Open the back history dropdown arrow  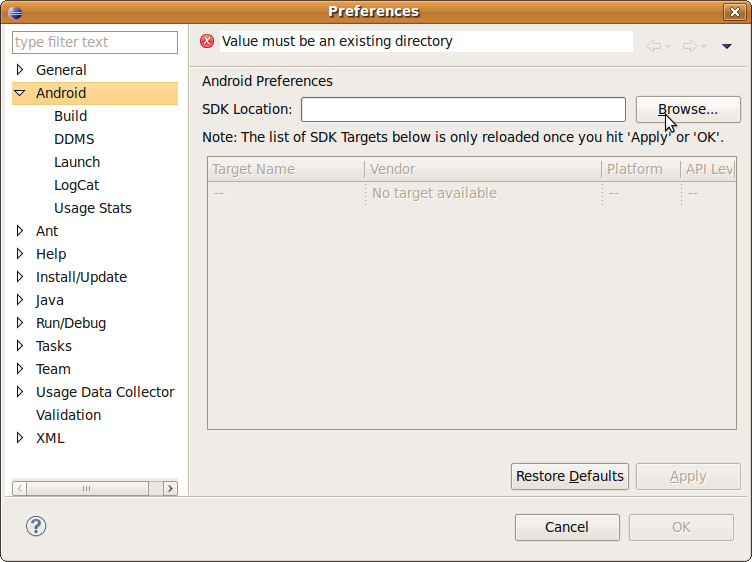click(x=668, y=46)
